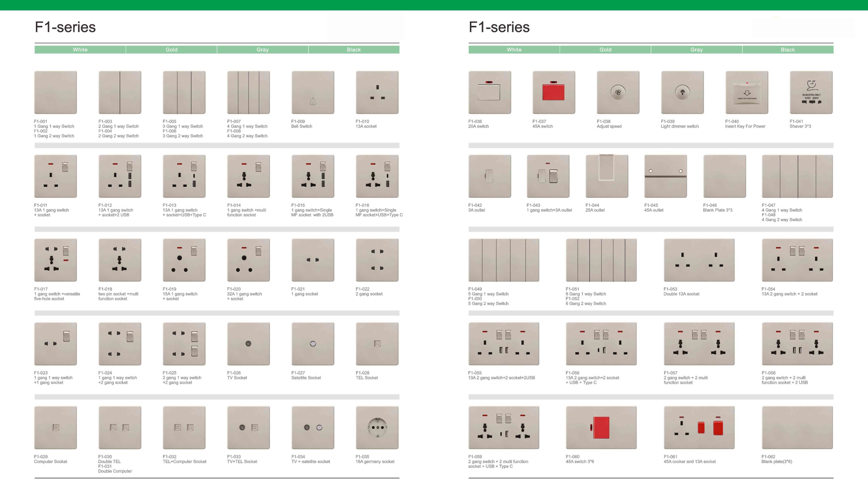Click the F1-003 two gang switch image
The width and height of the screenshot is (868, 495).
tap(120, 92)
